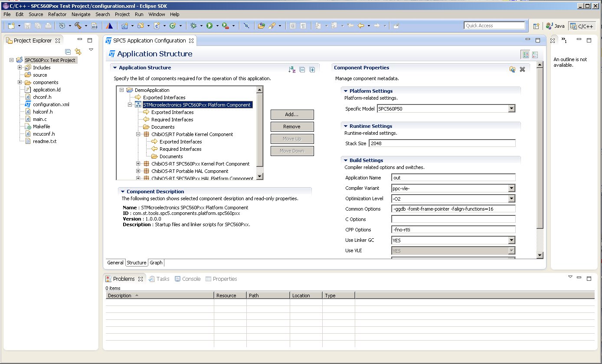Switch to the C/C++ perspective
Image resolution: width=602 pixels, height=364 pixels.
coord(582,26)
